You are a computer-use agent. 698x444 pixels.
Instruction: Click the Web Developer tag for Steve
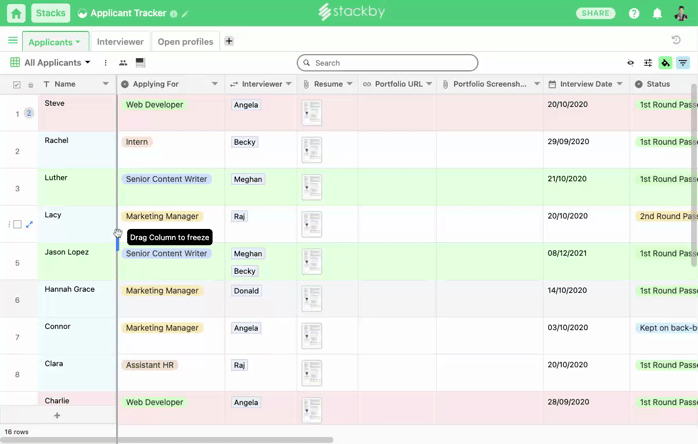point(154,105)
